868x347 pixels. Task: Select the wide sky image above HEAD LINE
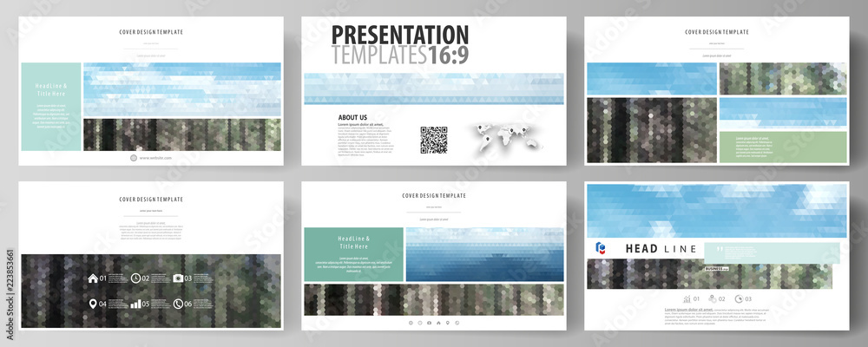(717, 211)
